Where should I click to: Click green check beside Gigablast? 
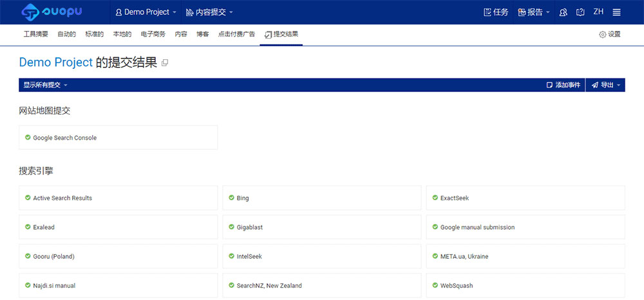232,227
